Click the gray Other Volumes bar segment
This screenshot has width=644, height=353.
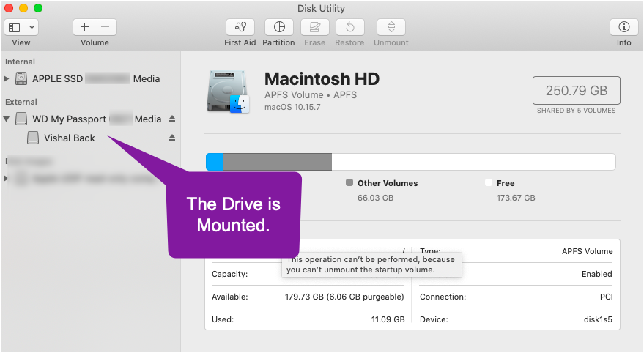tap(278, 162)
